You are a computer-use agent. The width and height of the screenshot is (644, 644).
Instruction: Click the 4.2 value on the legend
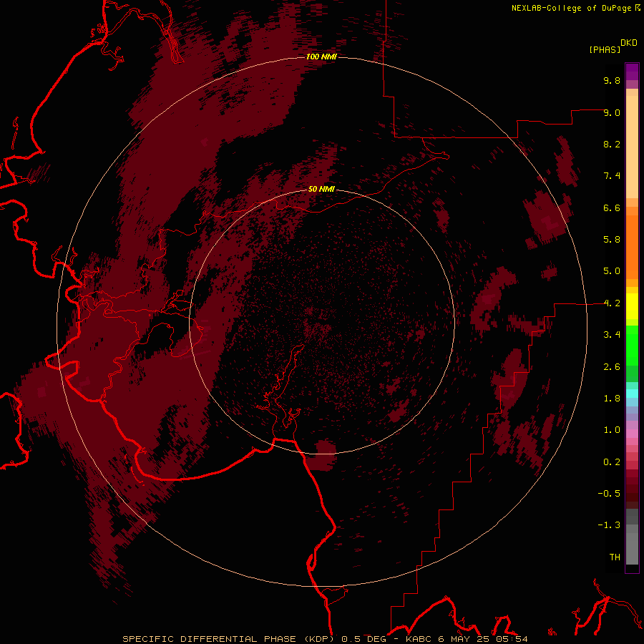(x=612, y=303)
